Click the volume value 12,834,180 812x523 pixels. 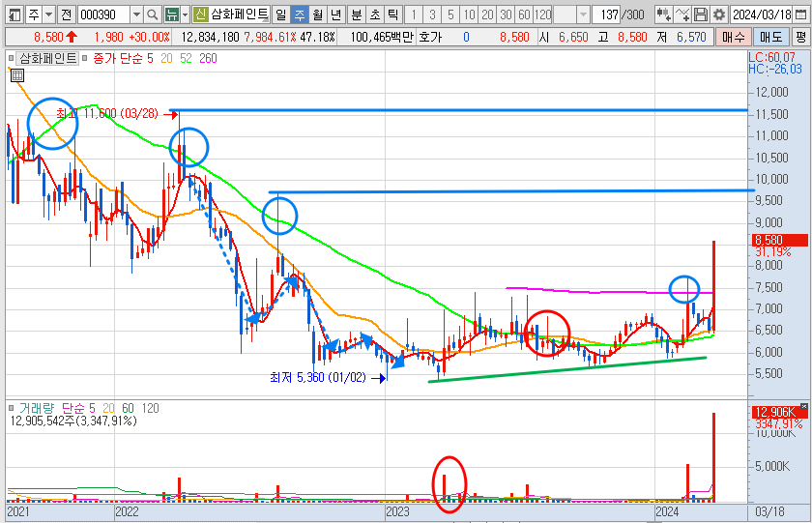click(211, 37)
